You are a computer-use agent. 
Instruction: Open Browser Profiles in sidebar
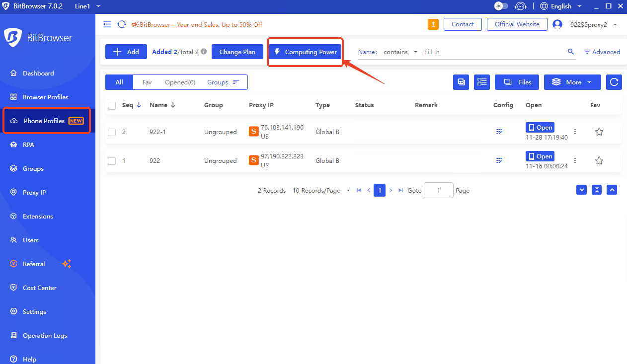[x=46, y=97]
